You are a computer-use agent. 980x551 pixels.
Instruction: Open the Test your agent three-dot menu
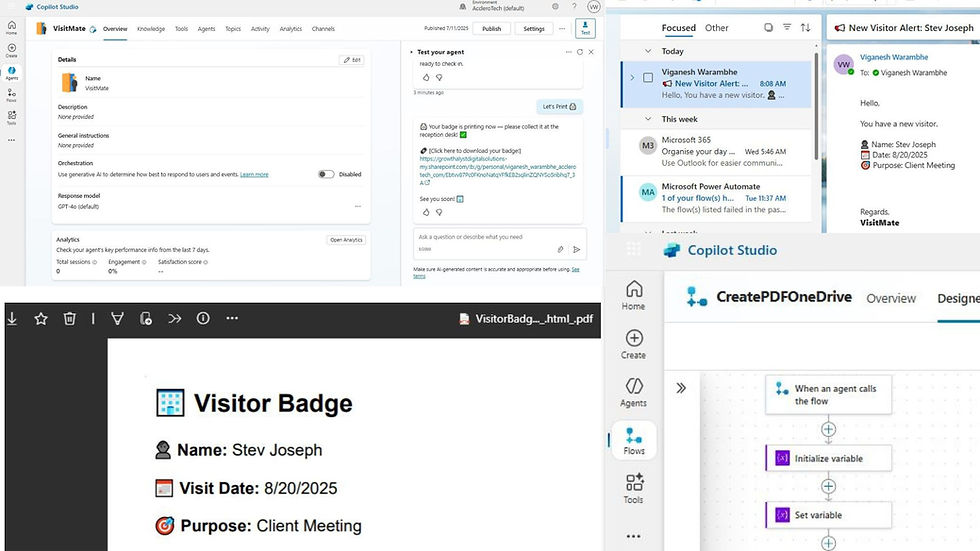click(568, 52)
